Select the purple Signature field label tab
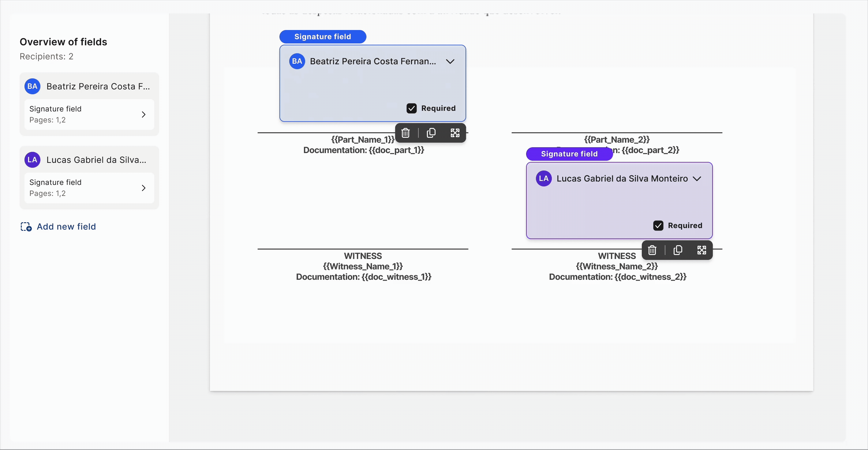The height and width of the screenshot is (450, 868). [x=569, y=154]
